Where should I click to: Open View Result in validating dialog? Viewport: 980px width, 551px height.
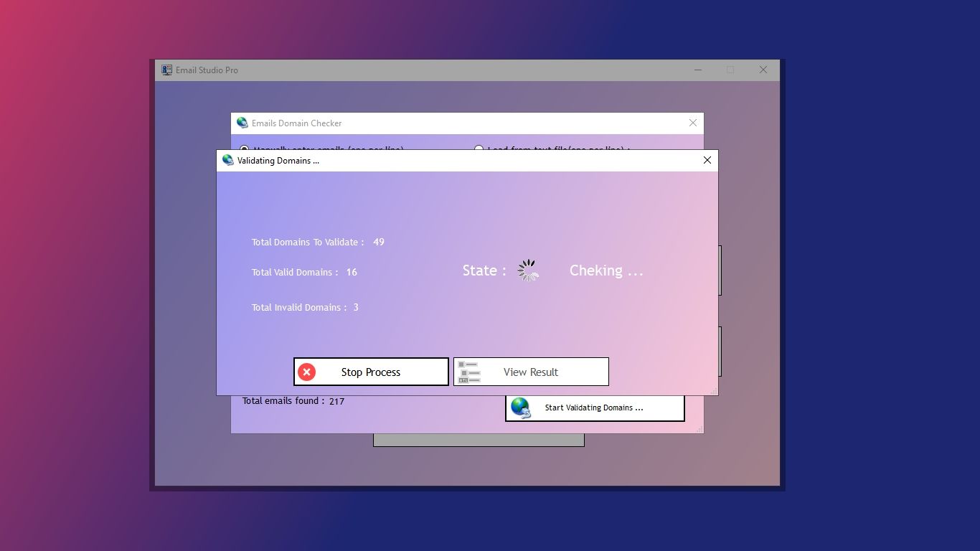click(531, 372)
